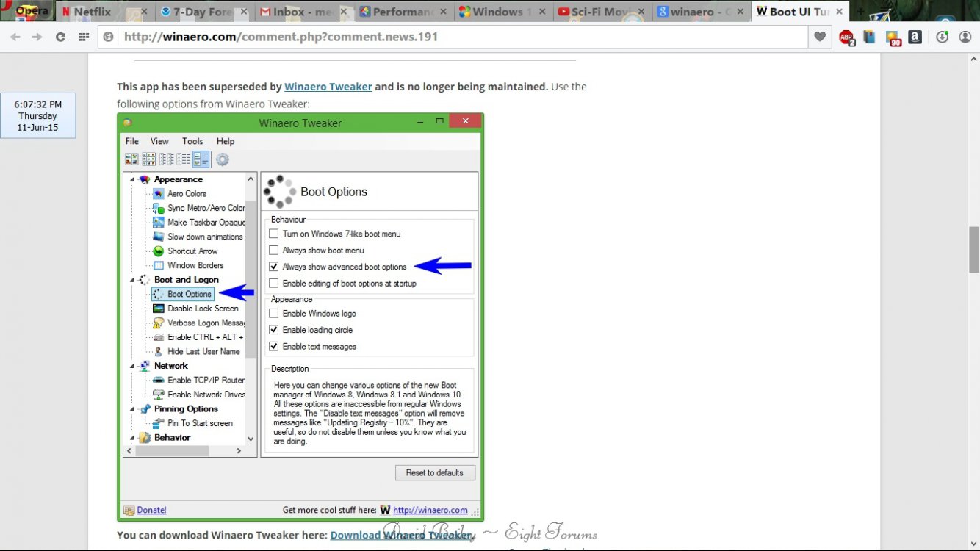Enable Windows 7-like boot menu checkbox
Image resolution: width=980 pixels, height=551 pixels.
pyautogui.click(x=274, y=234)
